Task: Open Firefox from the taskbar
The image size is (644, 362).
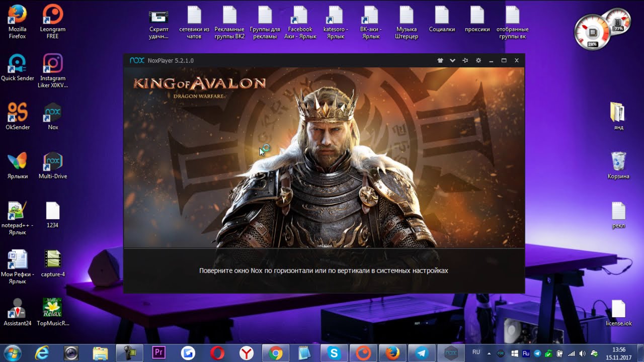Action: coord(392,353)
